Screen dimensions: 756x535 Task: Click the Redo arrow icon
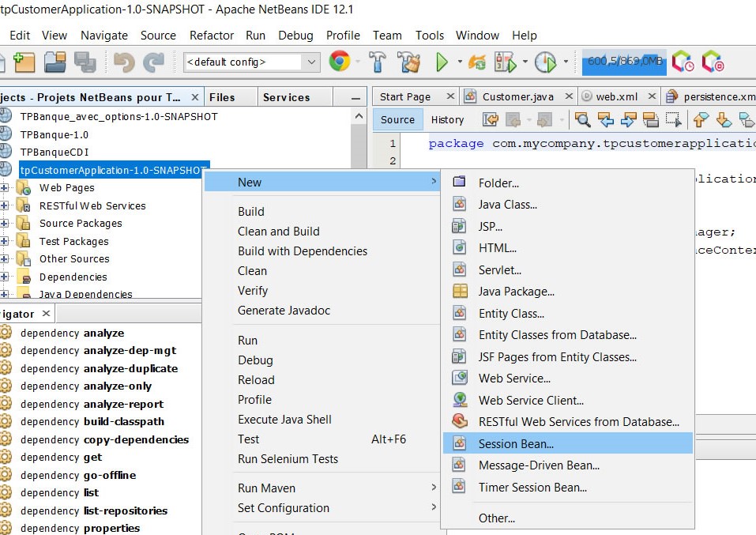pyautogui.click(x=154, y=62)
